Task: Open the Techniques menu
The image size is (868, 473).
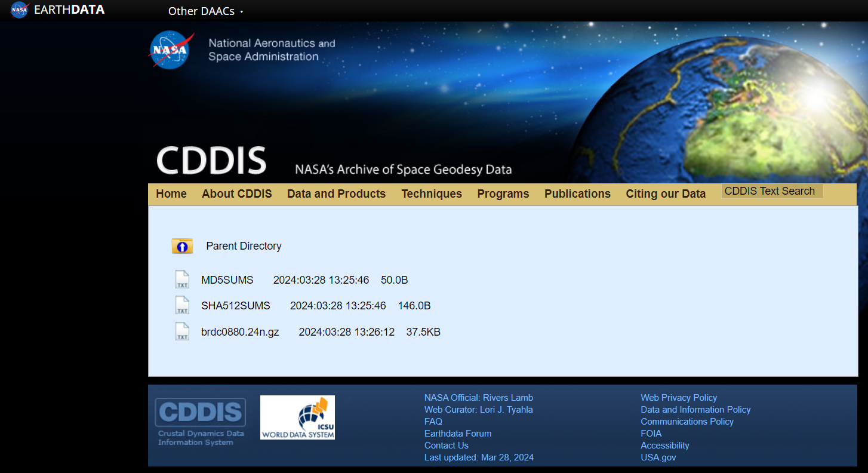Action: (432, 193)
